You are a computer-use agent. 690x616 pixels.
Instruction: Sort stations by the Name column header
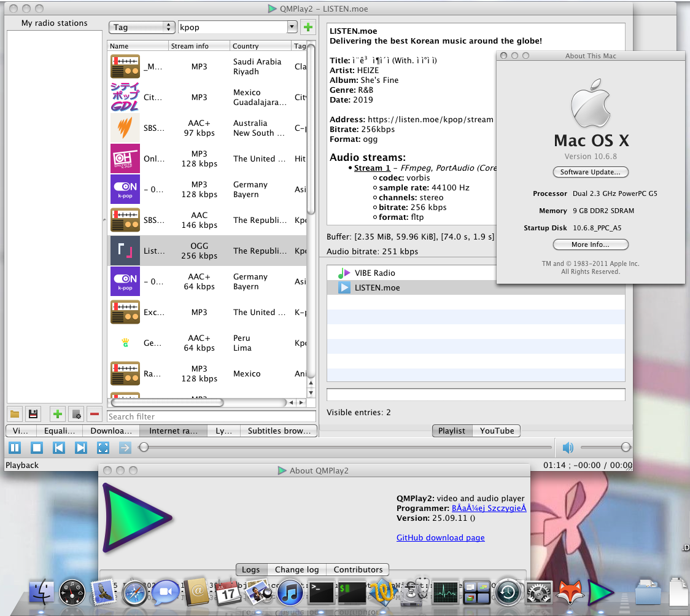click(x=138, y=46)
